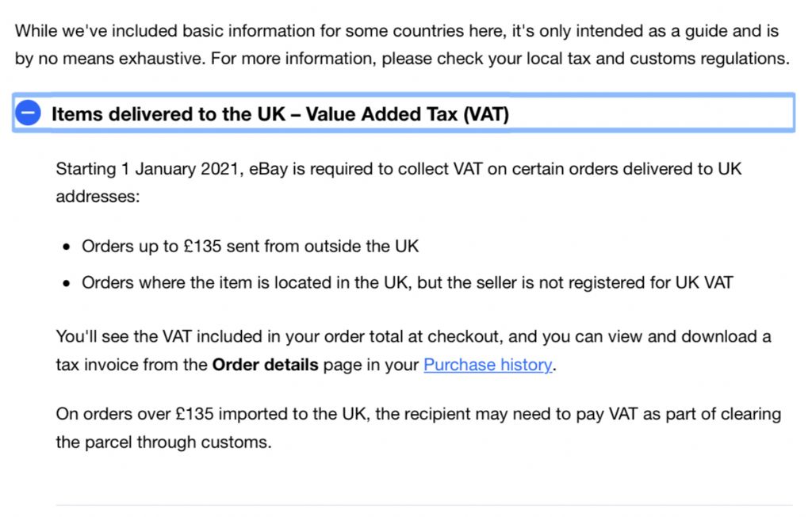Click the horizontal divider line at the bottom
The image size is (812, 517).
pyautogui.click(x=424, y=505)
